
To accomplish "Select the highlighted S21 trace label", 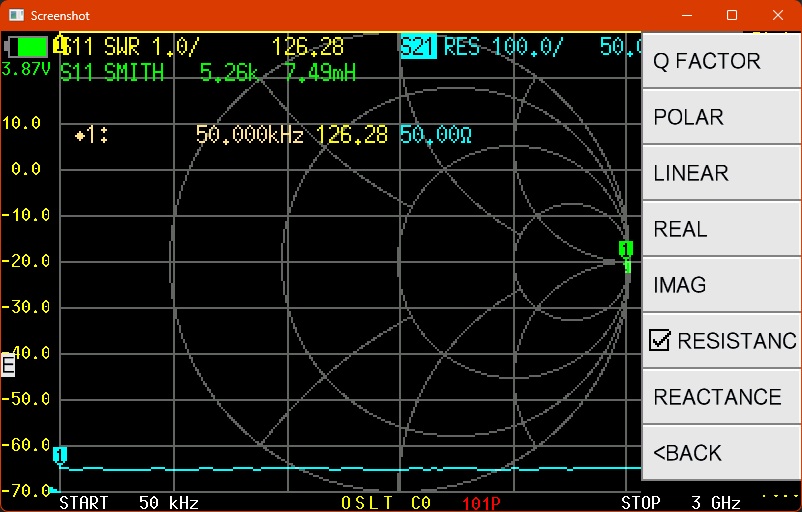I will coord(419,47).
